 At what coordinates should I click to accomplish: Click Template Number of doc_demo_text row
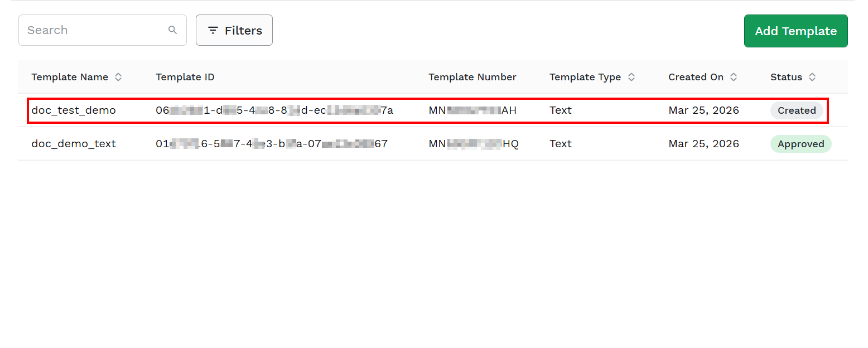click(x=474, y=144)
